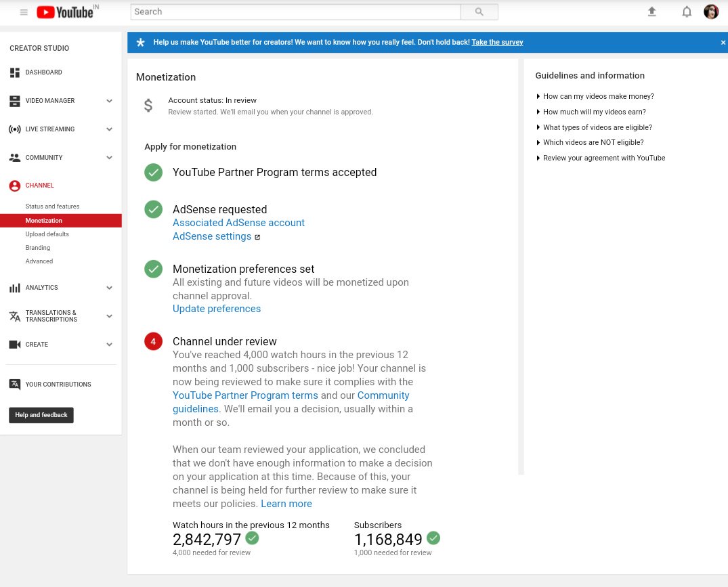This screenshot has width=728, height=587.
Task: Click the Translations & Transcriptions icon
Action: [15, 316]
